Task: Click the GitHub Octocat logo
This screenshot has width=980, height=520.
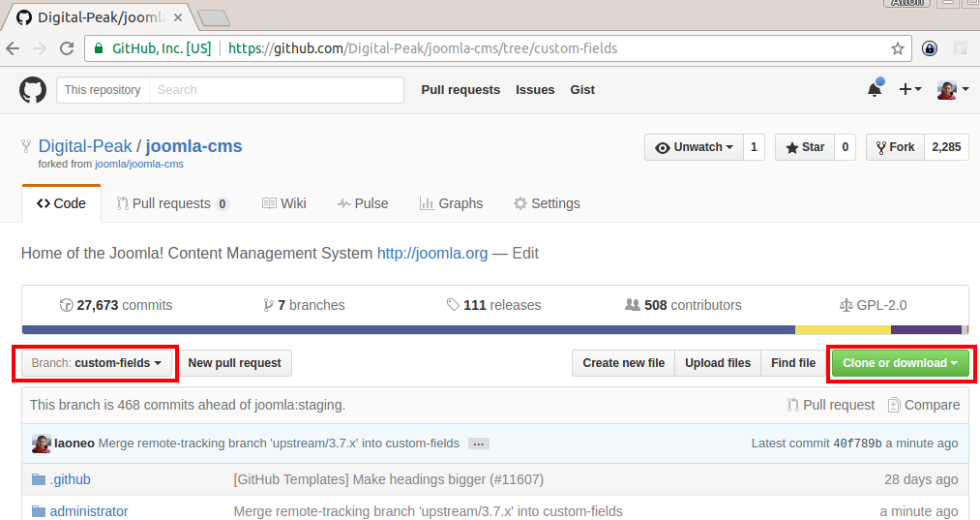Action: 33,90
